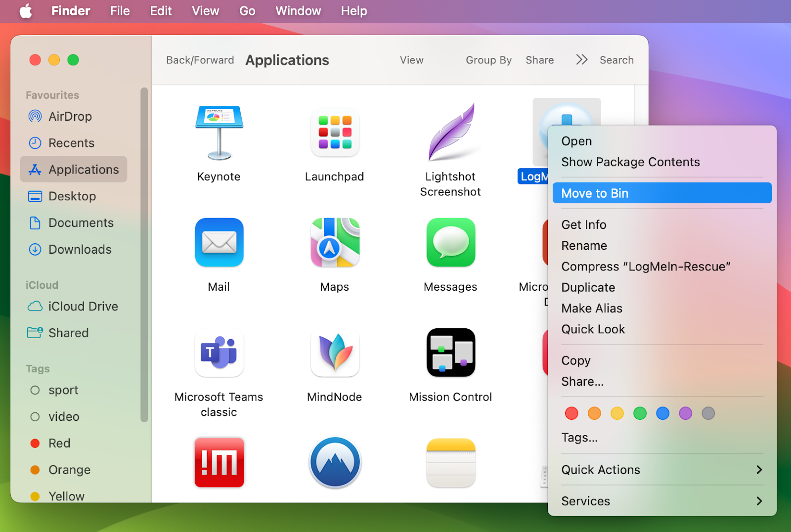791x532 pixels.
Task: Click the Applications sidebar icon
Action: [x=35, y=170]
